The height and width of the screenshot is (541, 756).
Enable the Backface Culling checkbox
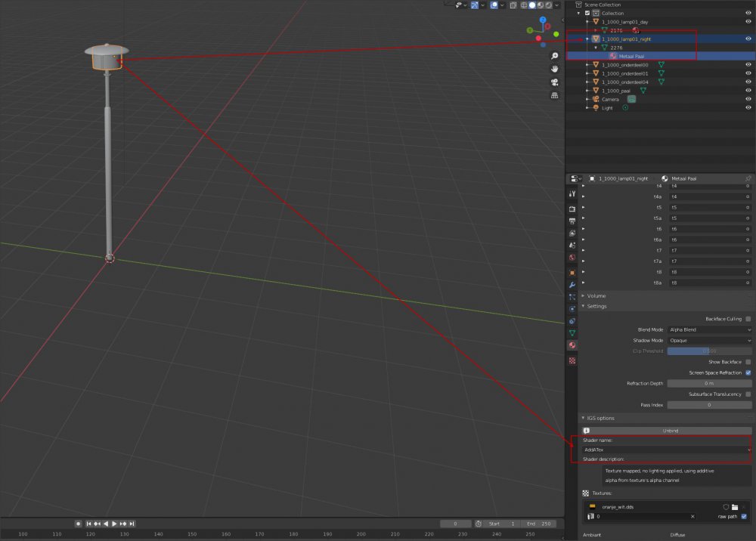coord(748,319)
